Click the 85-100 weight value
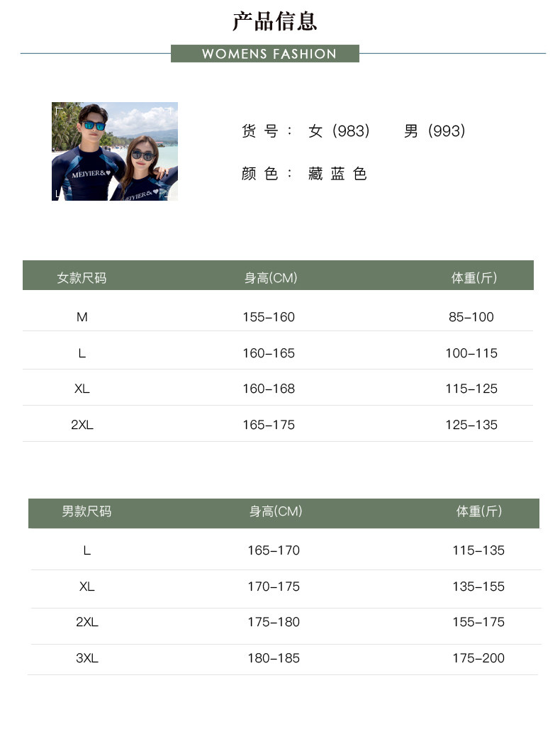Screen dimensions: 560x734 [x=471, y=317]
